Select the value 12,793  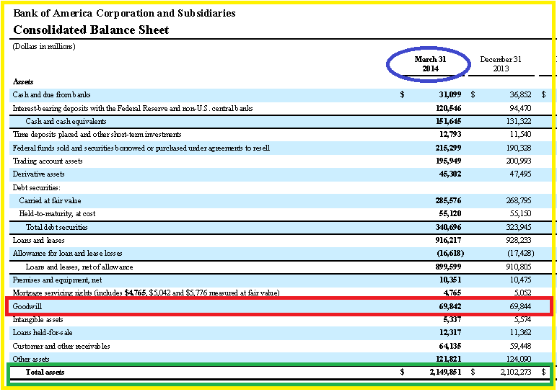point(450,135)
